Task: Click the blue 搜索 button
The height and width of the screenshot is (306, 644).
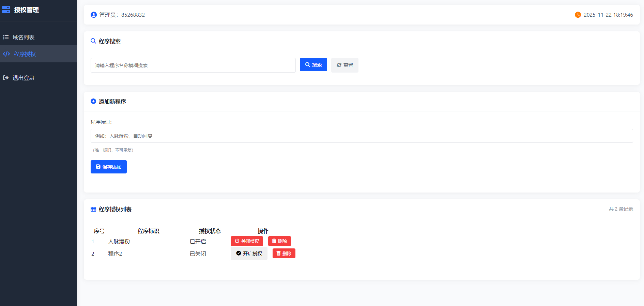Action: [x=313, y=65]
